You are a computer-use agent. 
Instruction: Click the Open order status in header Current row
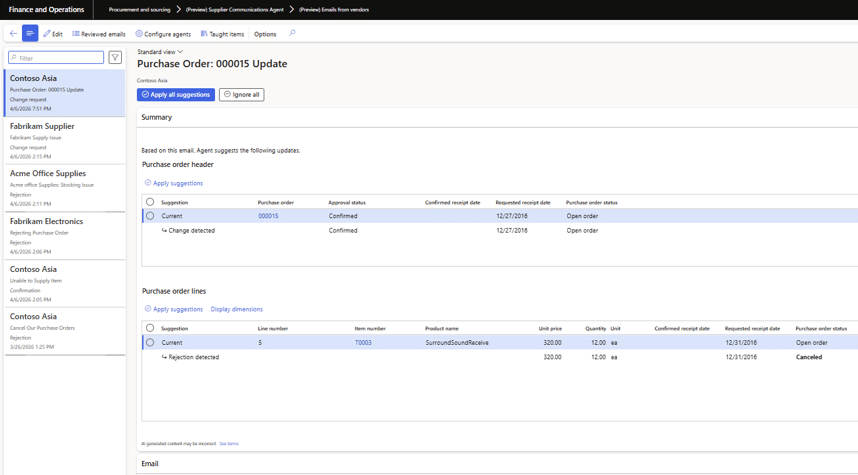click(582, 216)
